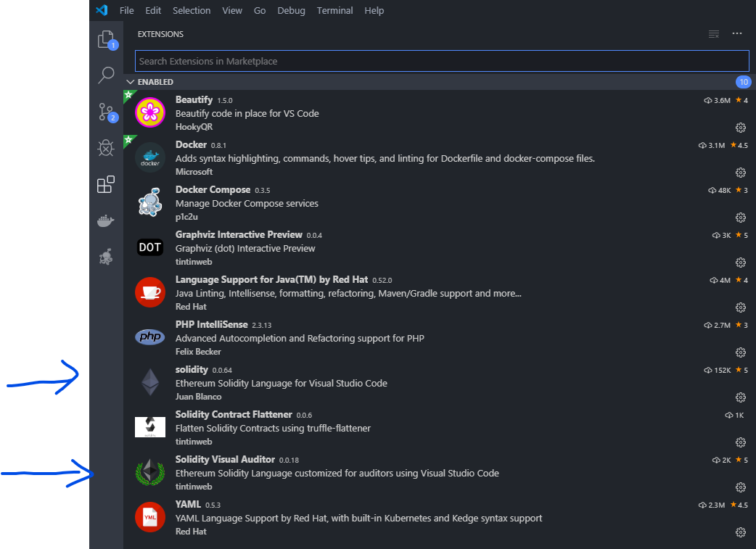Viewport: 756px width, 549px height.
Task: Open manage gear for Docker extension
Action: point(741,173)
